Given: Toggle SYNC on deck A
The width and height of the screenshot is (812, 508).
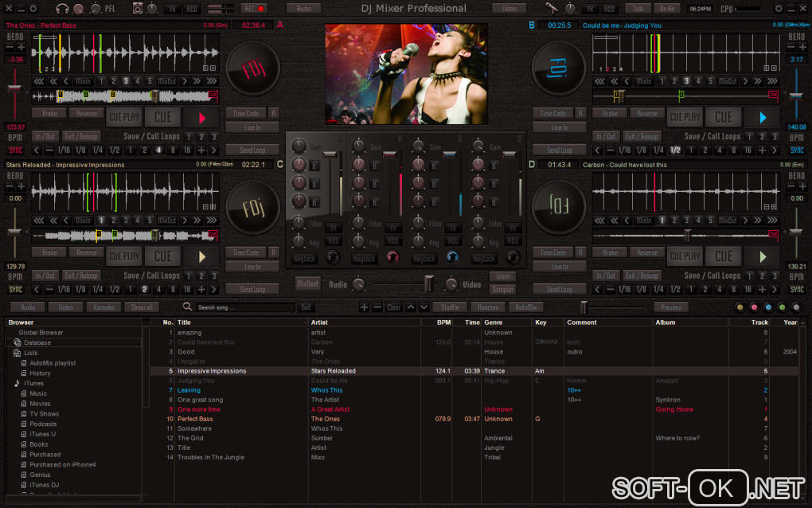Looking at the screenshot, I should pyautogui.click(x=15, y=150).
